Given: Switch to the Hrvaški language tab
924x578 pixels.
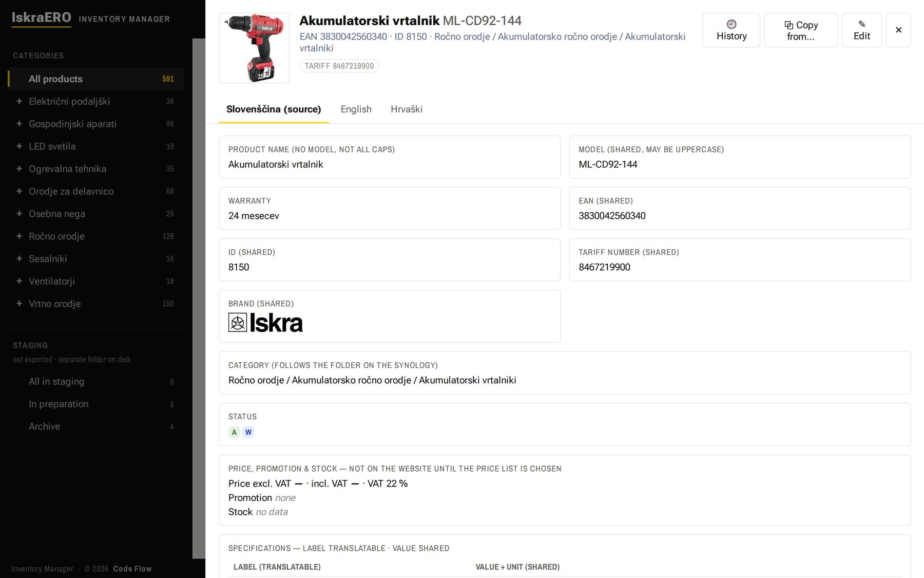Looking at the screenshot, I should click(x=407, y=109).
